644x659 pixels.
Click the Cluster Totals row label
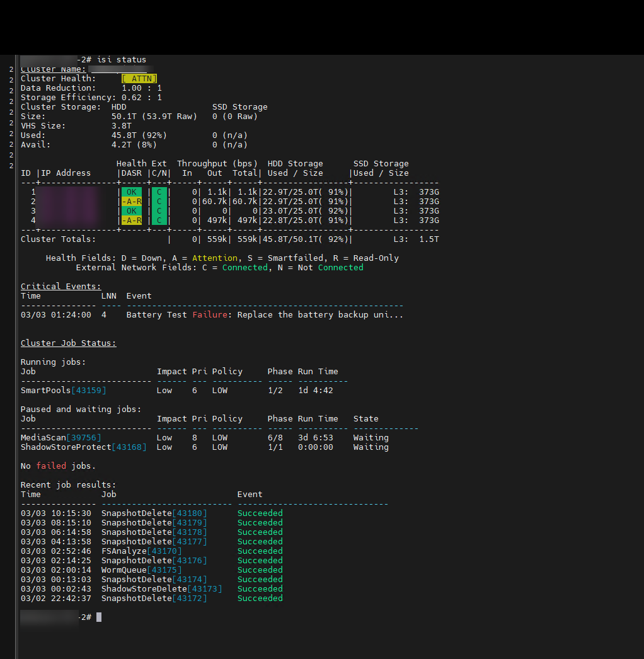pos(58,239)
